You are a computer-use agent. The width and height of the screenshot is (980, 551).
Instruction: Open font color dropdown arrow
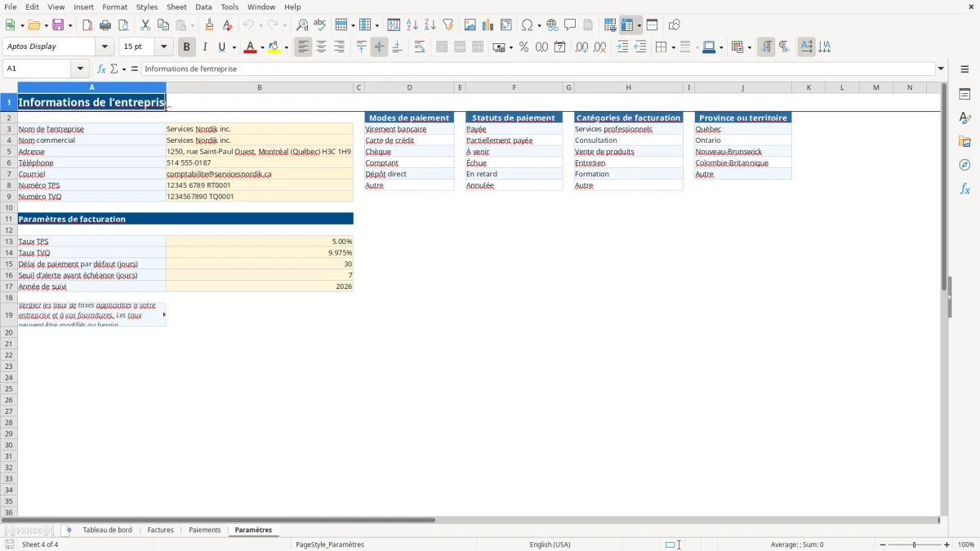click(x=262, y=47)
